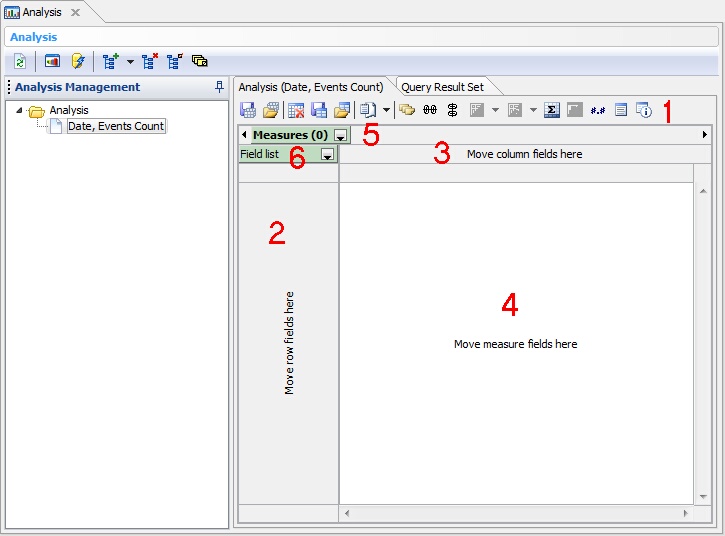Click the right arrow at the end of the Measures bar
The image size is (725, 536).
pos(705,135)
